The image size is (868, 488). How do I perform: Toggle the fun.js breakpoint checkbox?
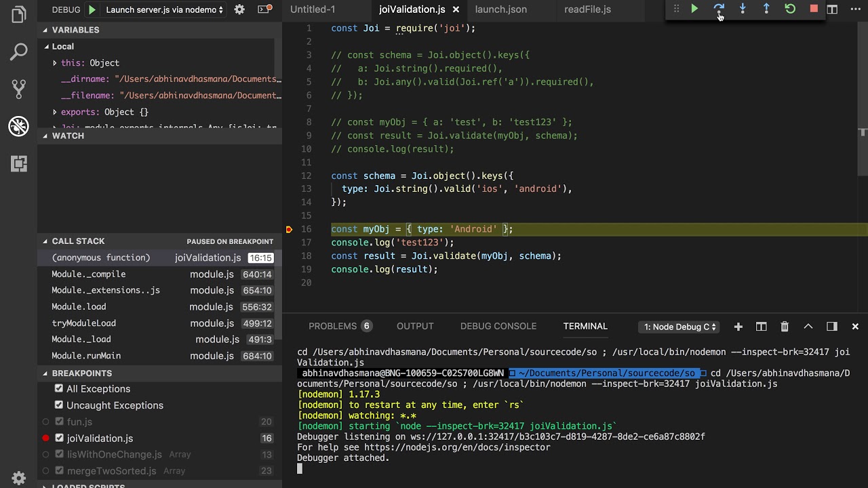pos(59,422)
